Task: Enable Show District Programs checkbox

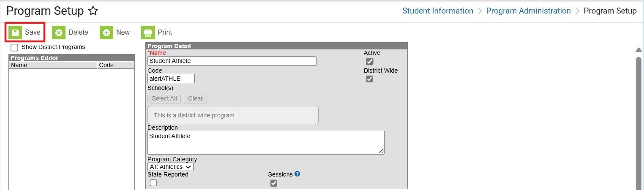Action: point(14,47)
